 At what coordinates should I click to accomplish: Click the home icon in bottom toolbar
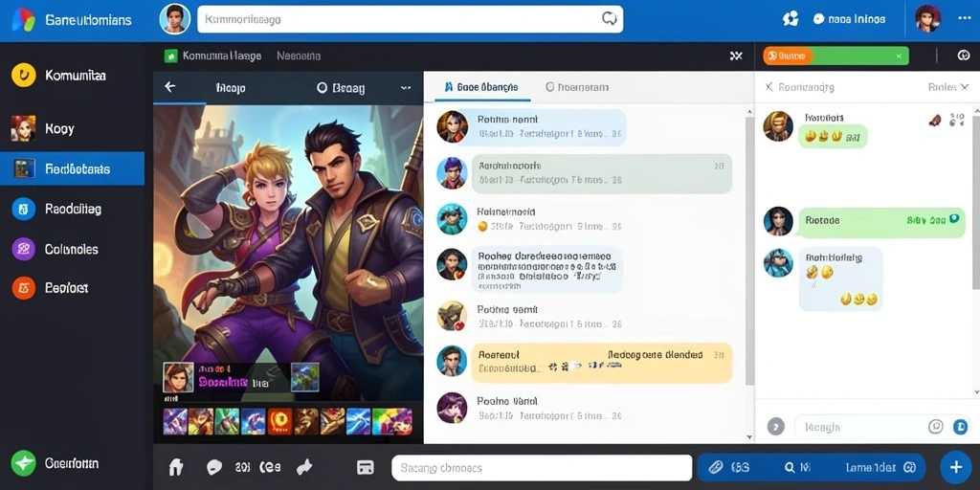(x=176, y=467)
